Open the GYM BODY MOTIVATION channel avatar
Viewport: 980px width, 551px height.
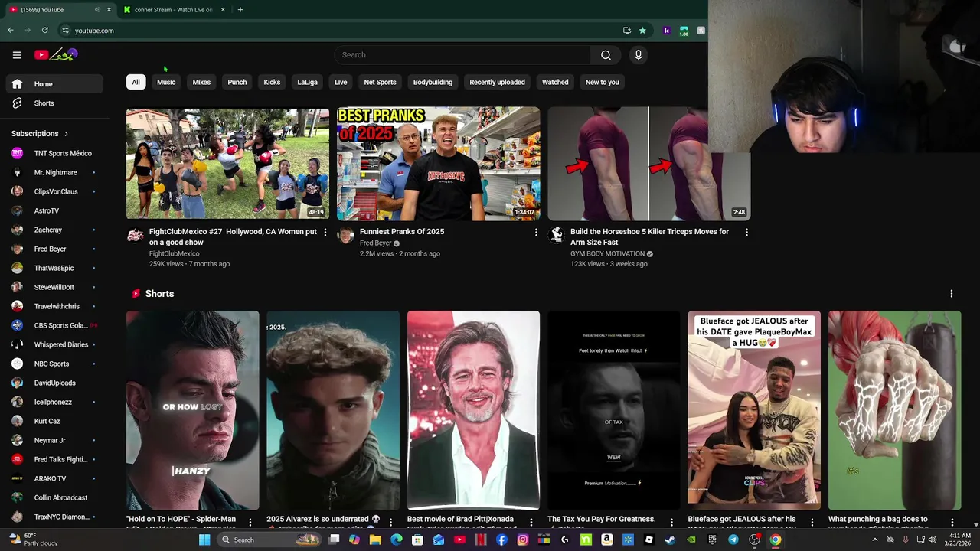point(557,236)
